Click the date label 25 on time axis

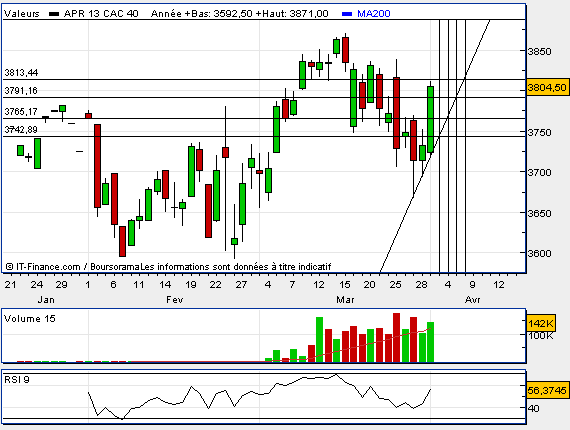pos(396,285)
